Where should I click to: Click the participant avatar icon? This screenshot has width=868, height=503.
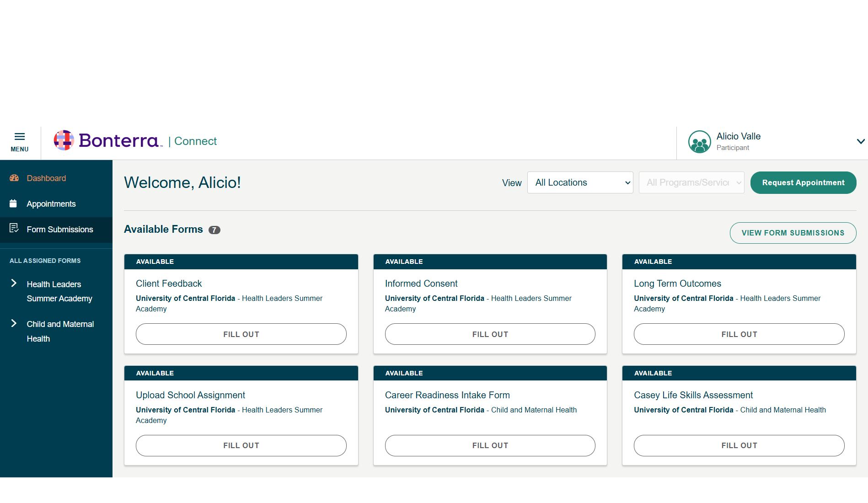click(699, 142)
